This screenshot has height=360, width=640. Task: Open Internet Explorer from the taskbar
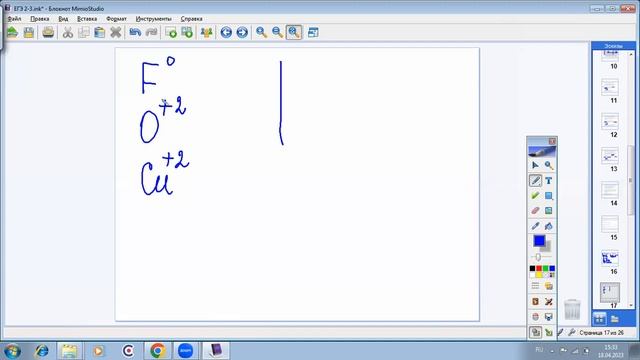(41, 351)
